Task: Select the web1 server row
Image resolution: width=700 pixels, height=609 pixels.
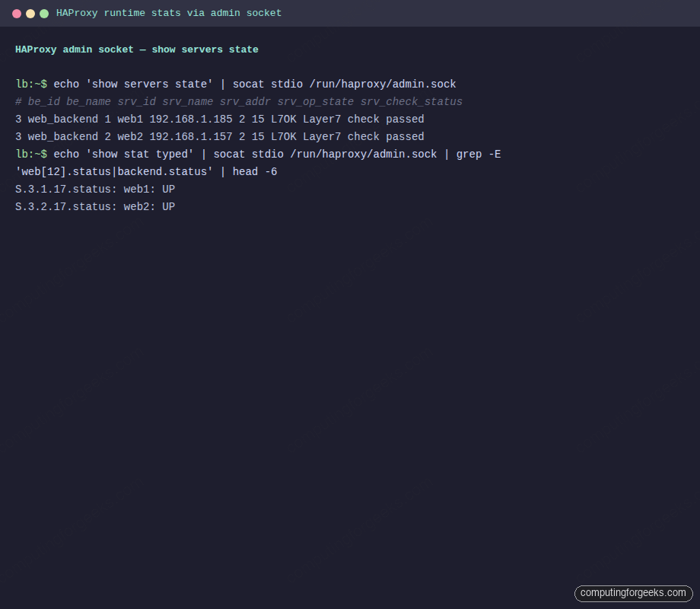Action: [x=221, y=119]
